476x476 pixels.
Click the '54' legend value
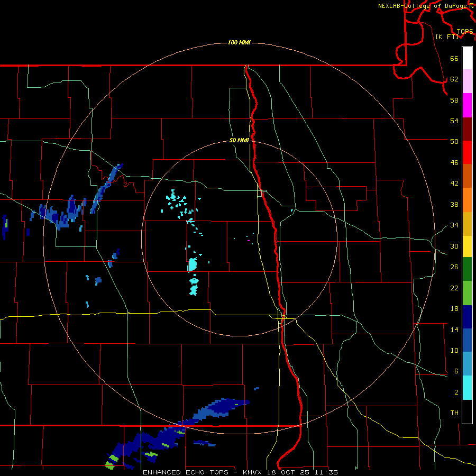pos(454,121)
